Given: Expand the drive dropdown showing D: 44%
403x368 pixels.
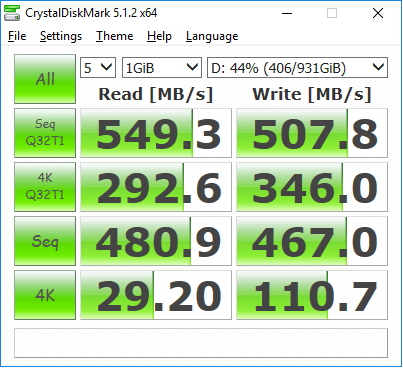Looking at the screenshot, I should (297, 68).
